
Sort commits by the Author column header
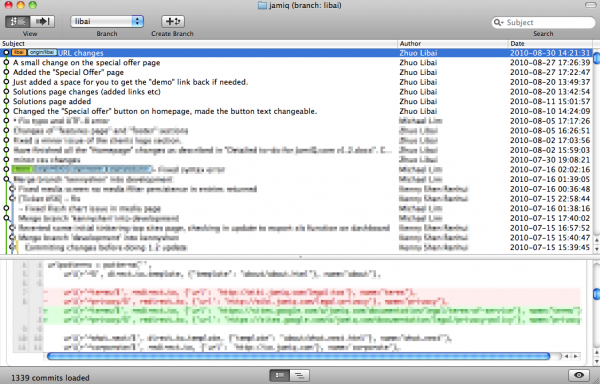(x=453, y=44)
